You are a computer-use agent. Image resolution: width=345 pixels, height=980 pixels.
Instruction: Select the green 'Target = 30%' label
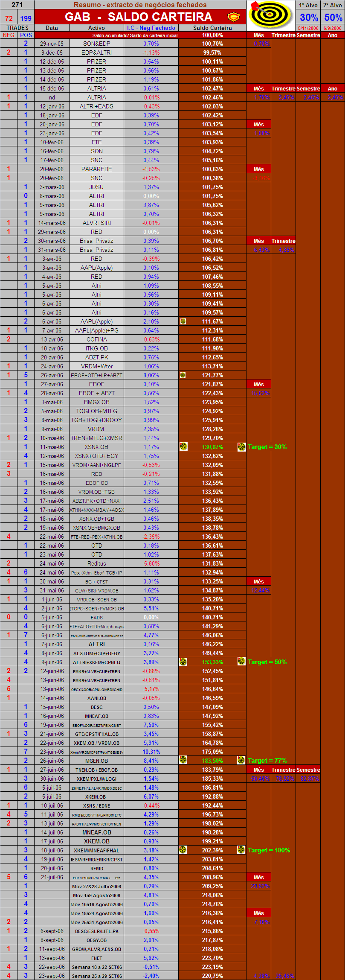coord(267,447)
